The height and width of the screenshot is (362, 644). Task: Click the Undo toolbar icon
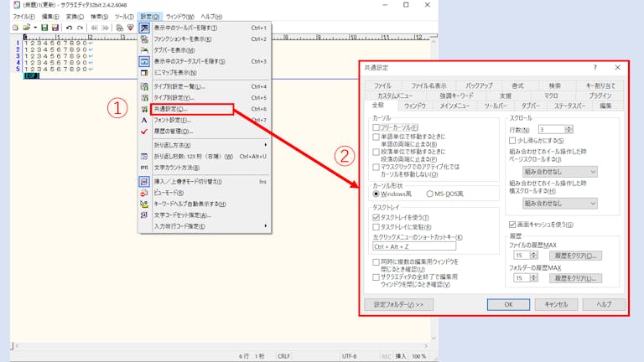tap(69, 28)
